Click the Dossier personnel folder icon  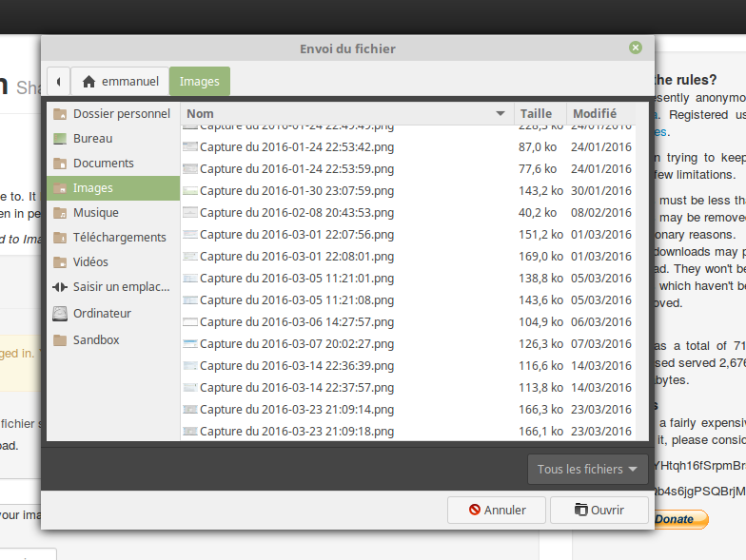point(60,114)
